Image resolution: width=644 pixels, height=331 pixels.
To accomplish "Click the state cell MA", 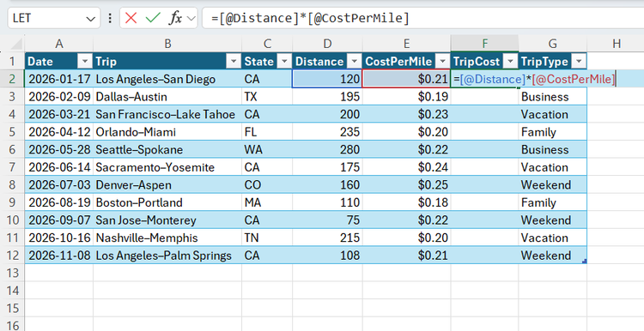I will click(267, 202).
